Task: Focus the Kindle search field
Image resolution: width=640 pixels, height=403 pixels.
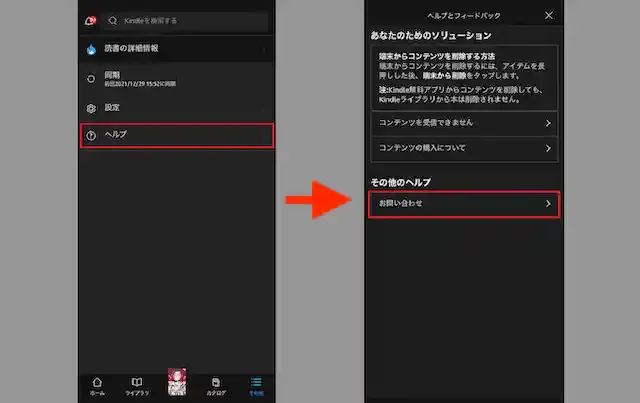Action: coord(186,21)
